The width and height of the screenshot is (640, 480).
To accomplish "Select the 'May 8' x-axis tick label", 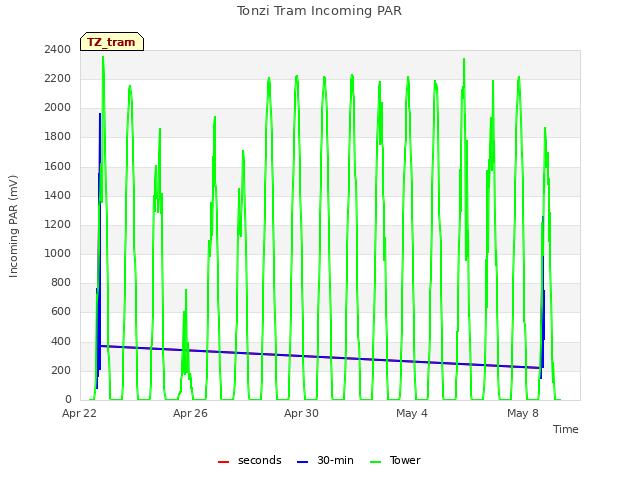I will (523, 413).
